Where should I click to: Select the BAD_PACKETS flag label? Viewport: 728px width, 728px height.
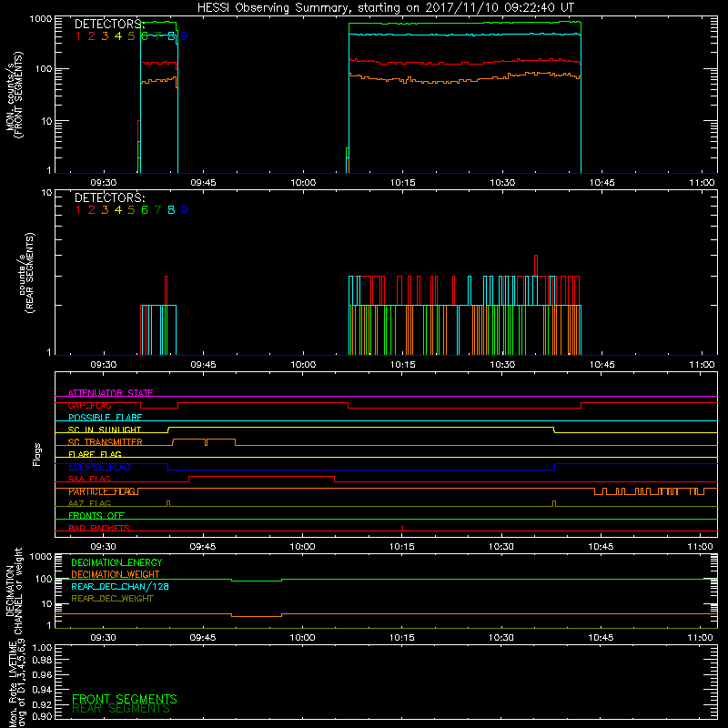99,528
